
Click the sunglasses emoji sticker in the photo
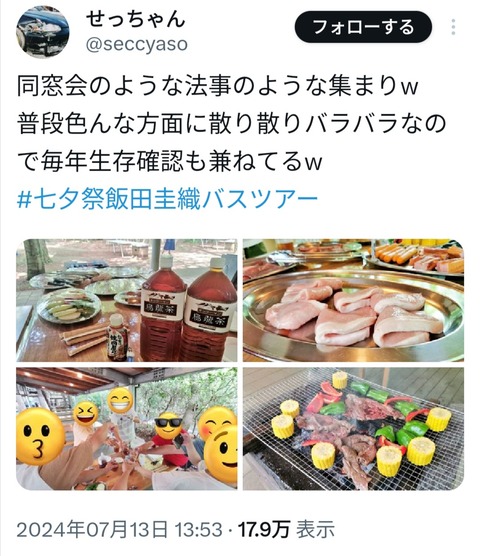point(168,426)
